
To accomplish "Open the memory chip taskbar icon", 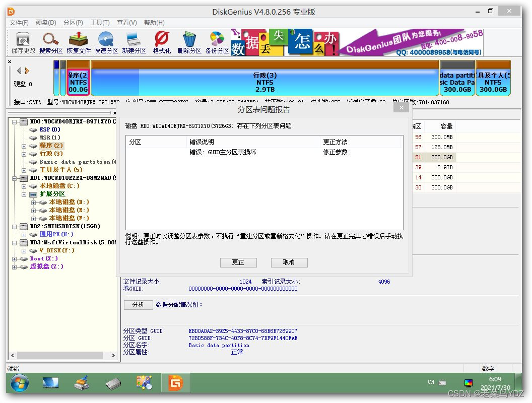I will [113, 383].
